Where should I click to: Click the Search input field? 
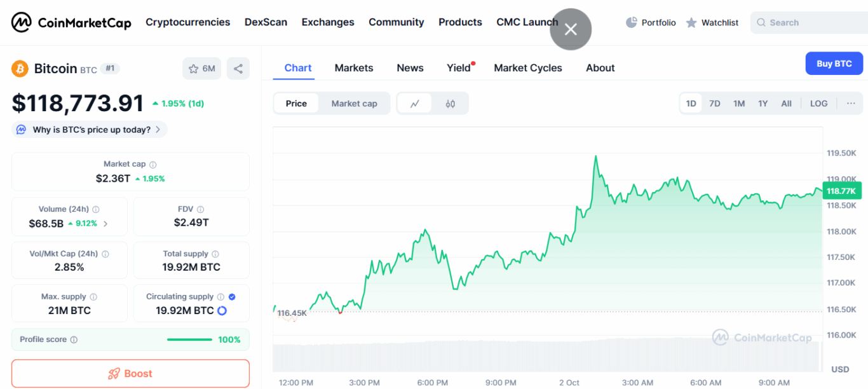(x=813, y=22)
